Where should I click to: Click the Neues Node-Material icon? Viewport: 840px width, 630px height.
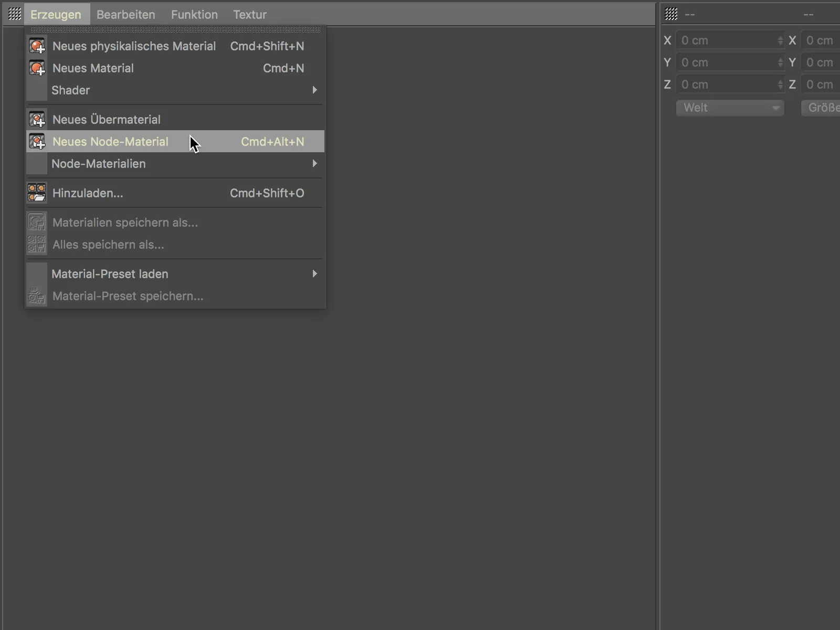[37, 142]
